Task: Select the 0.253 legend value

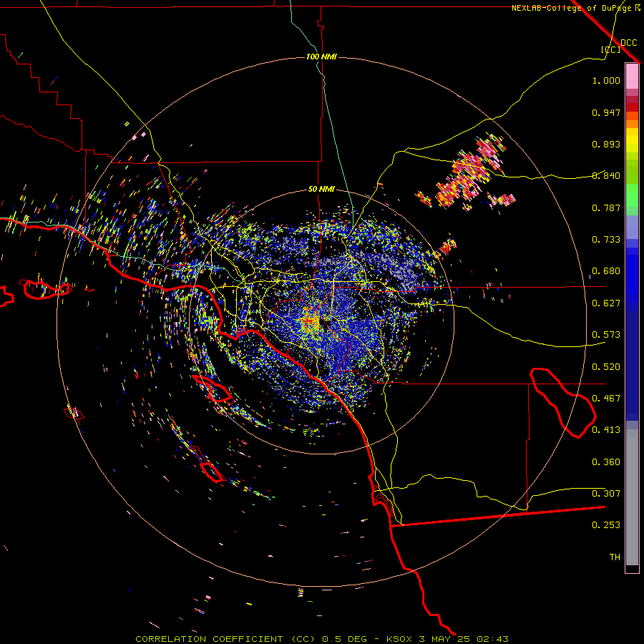Action: pos(606,525)
